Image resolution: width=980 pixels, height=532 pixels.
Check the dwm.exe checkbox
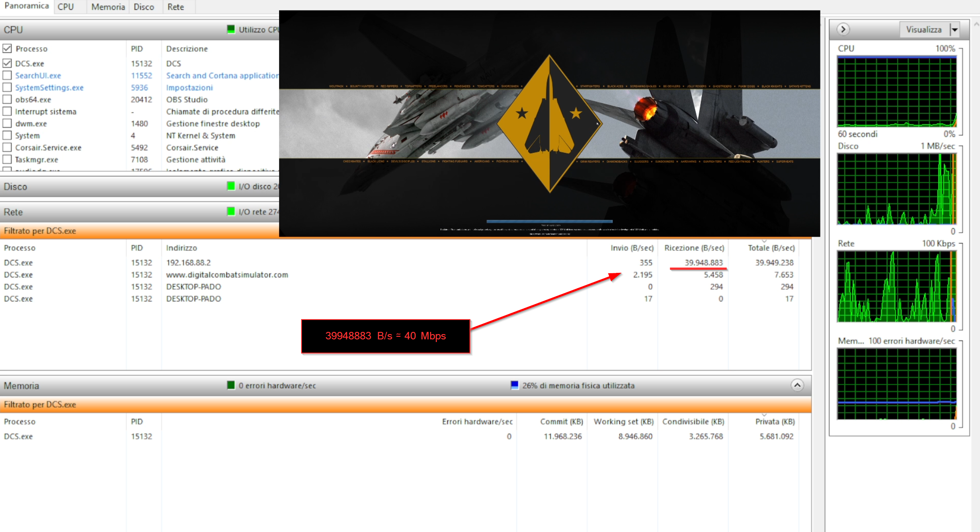point(7,123)
